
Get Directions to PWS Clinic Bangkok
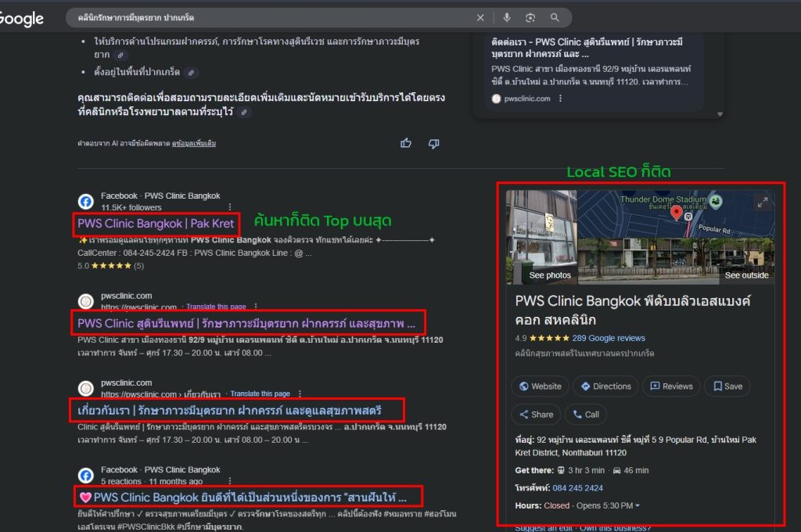[606, 386]
